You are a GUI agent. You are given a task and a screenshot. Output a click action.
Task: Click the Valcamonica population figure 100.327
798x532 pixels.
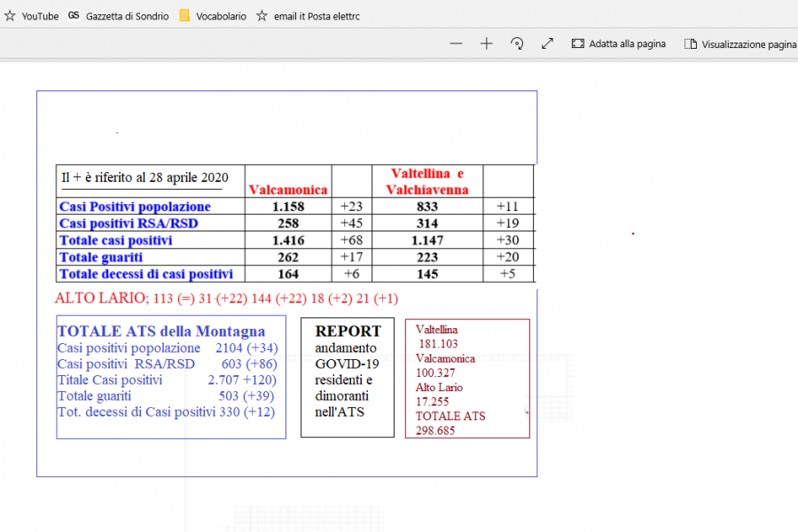[435, 372]
